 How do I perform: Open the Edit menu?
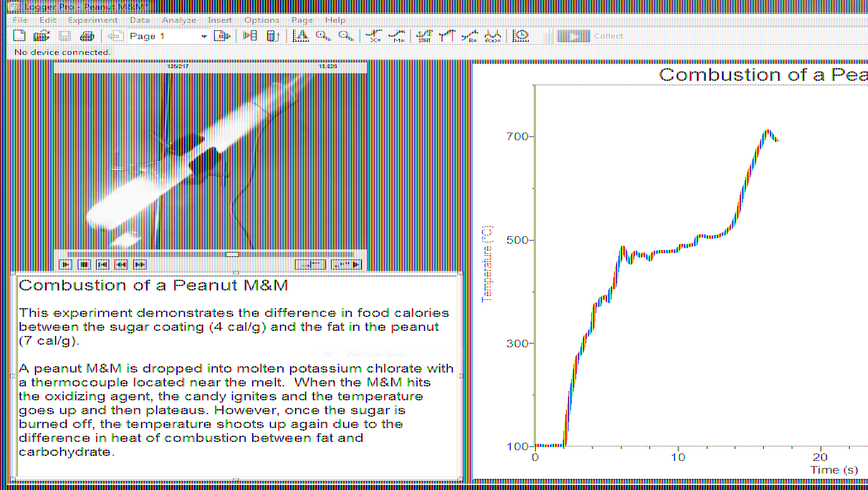(x=48, y=20)
